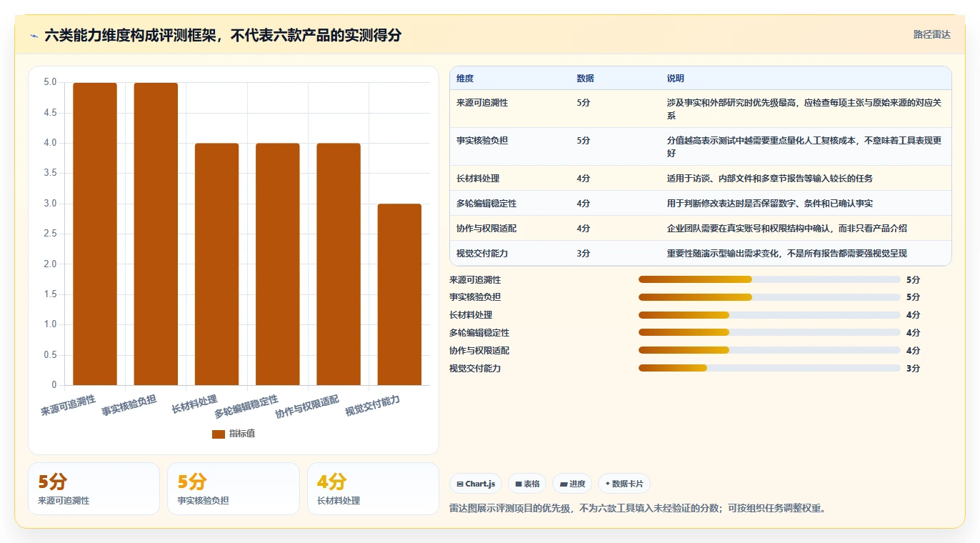Image resolution: width=980 pixels, height=543 pixels.
Task: Open the 5分 事实核验负担 data card
Action: [234, 489]
